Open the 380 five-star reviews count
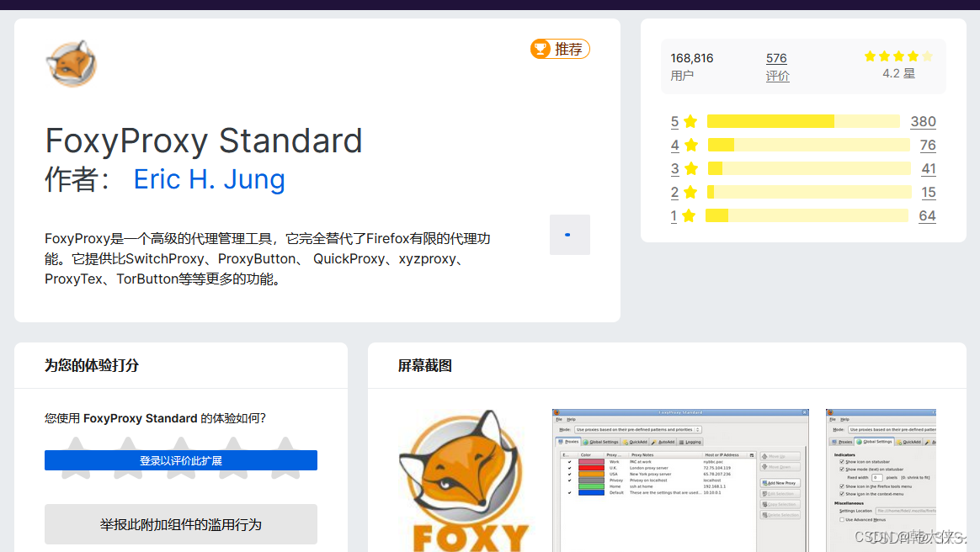 [923, 121]
